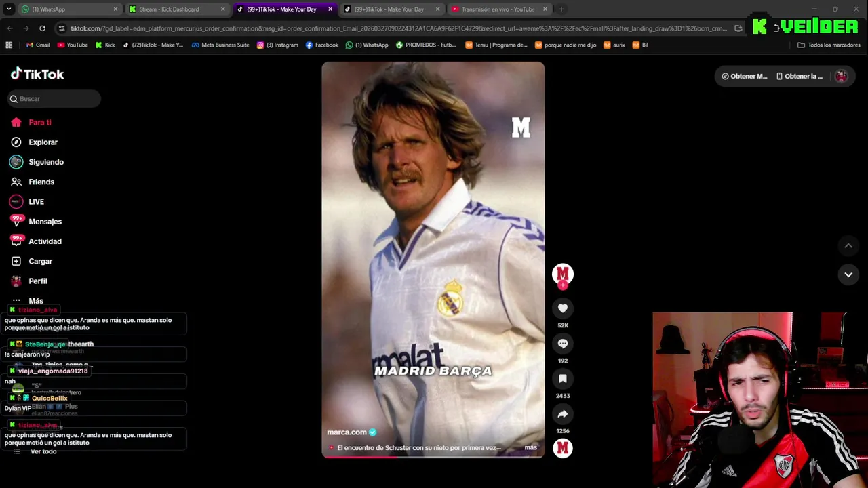Open Marca author avatar
The width and height of the screenshot is (868, 488).
[563, 273]
